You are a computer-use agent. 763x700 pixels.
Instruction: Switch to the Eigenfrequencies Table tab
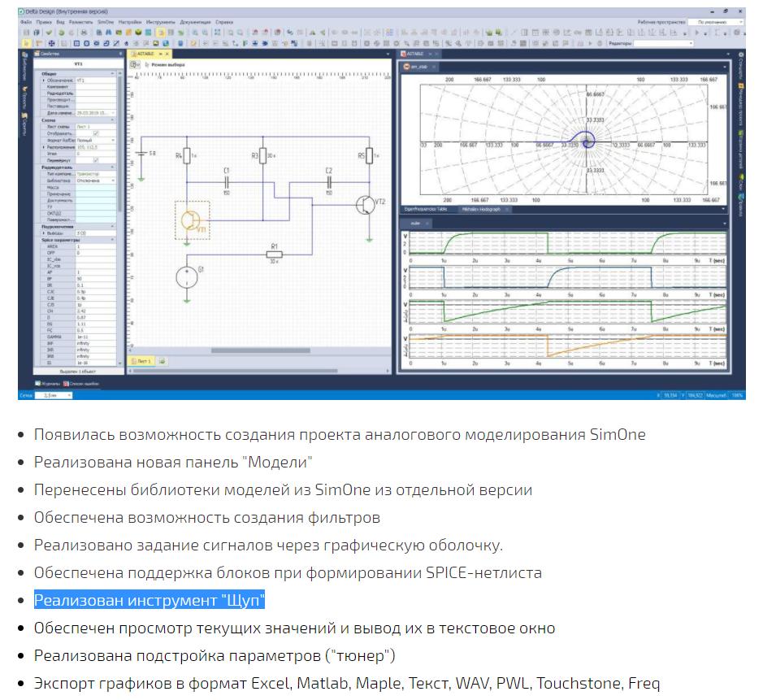pos(425,209)
